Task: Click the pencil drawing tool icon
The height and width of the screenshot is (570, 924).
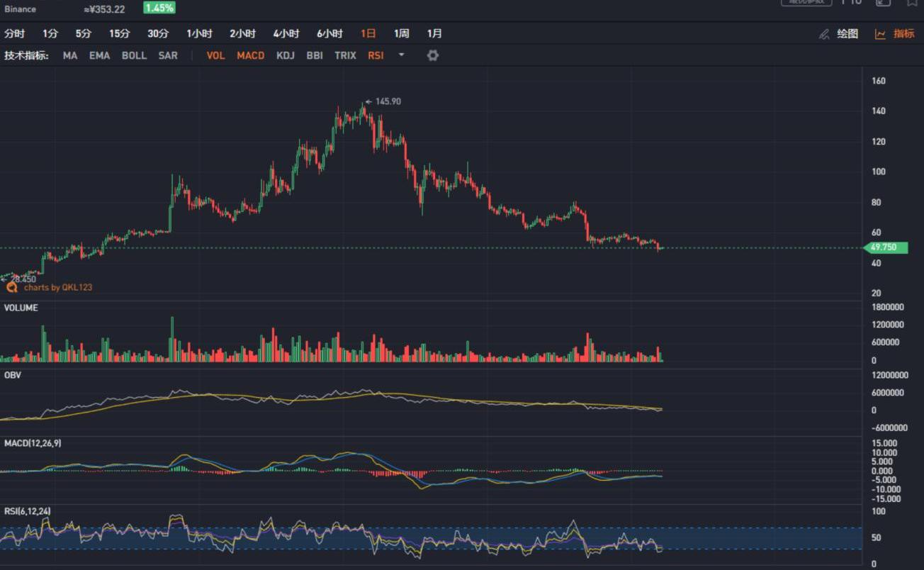Action: click(x=824, y=34)
